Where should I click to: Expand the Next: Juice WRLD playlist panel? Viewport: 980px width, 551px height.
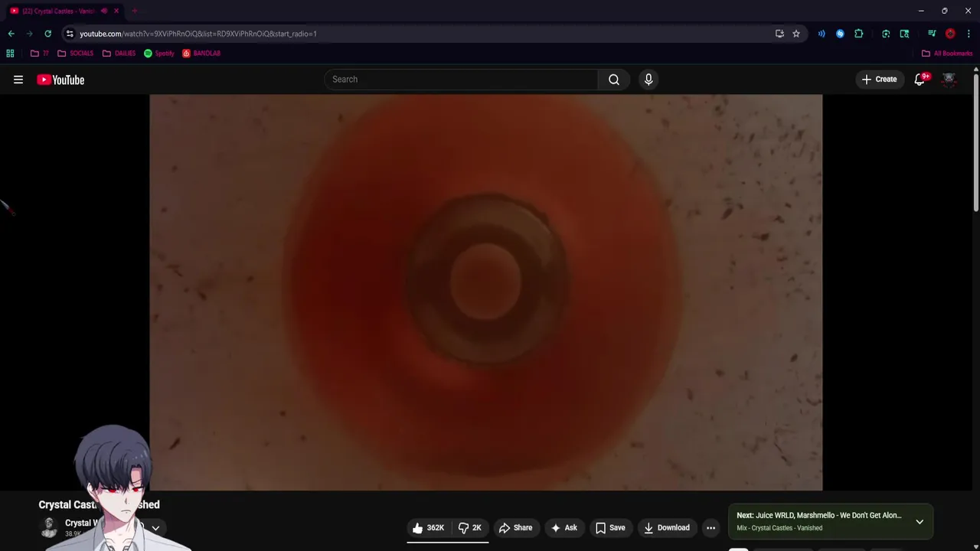[x=920, y=522]
